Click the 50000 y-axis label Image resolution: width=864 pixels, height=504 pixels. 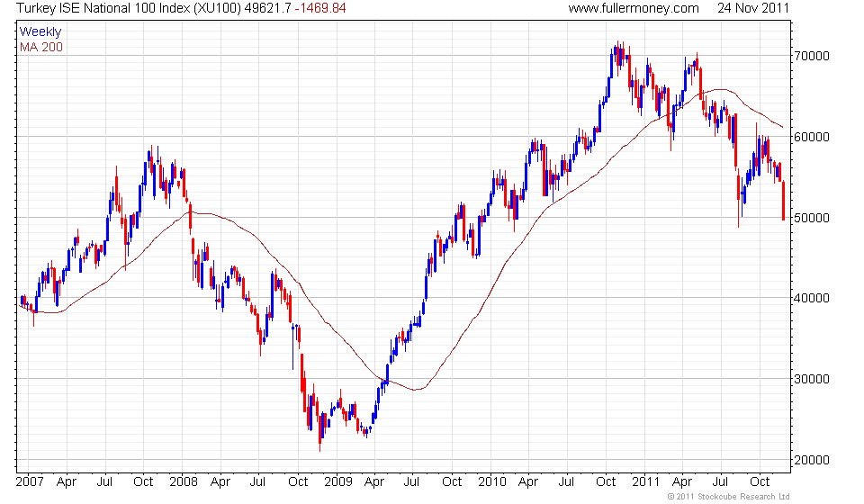point(812,218)
